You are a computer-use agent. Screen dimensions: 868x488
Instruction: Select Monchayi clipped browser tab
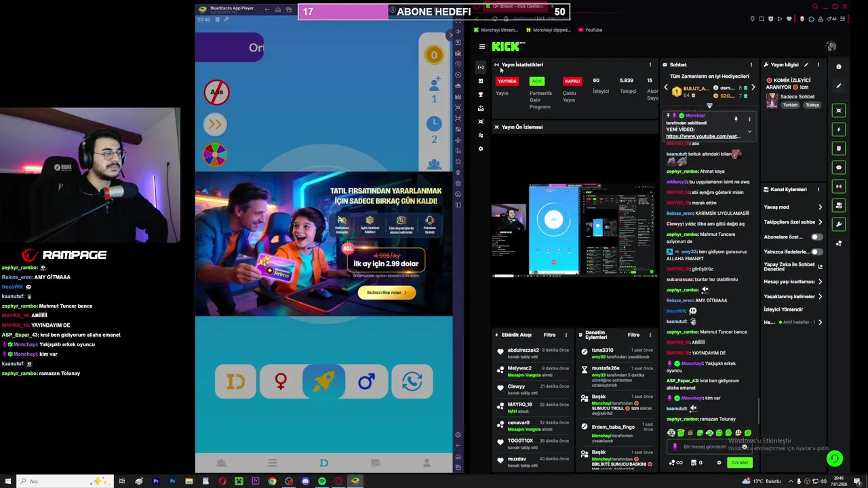(548, 30)
